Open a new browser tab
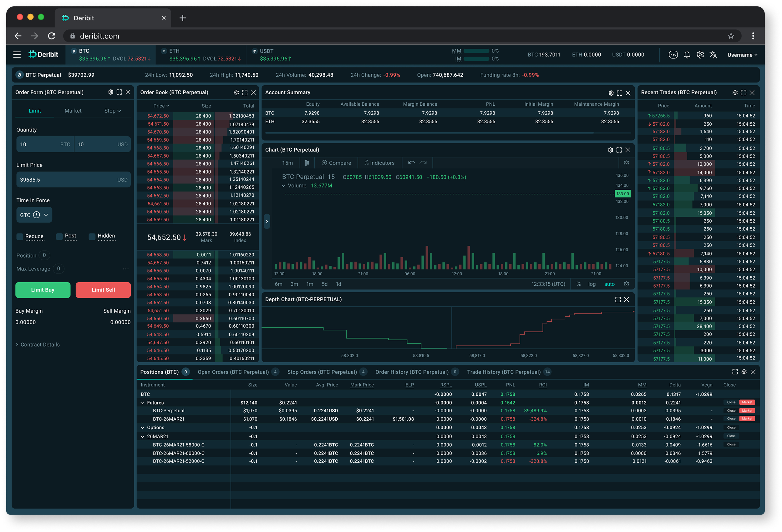Viewport: 782px width, 532px height. point(183,18)
